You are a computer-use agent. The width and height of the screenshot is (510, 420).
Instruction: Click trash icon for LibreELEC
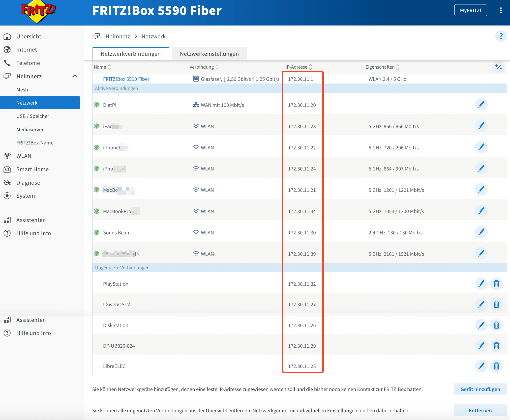496,366
